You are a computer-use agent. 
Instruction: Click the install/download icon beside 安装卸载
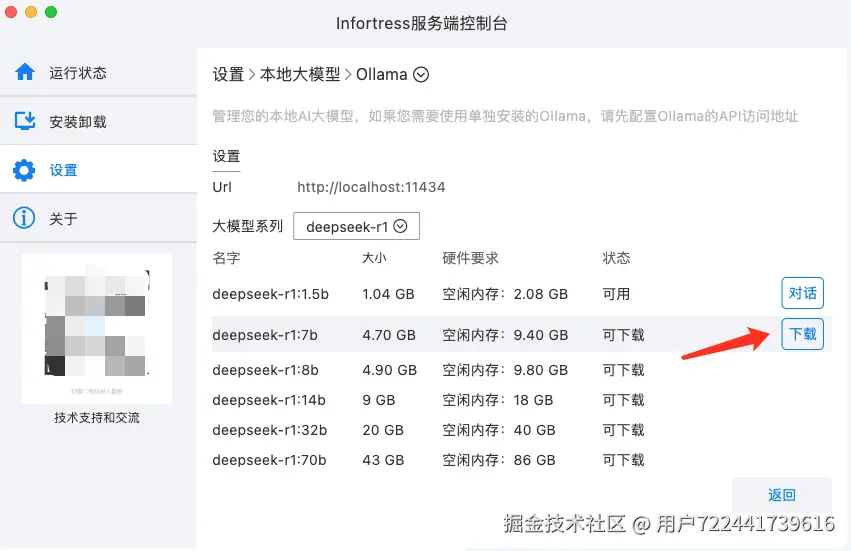click(x=24, y=121)
